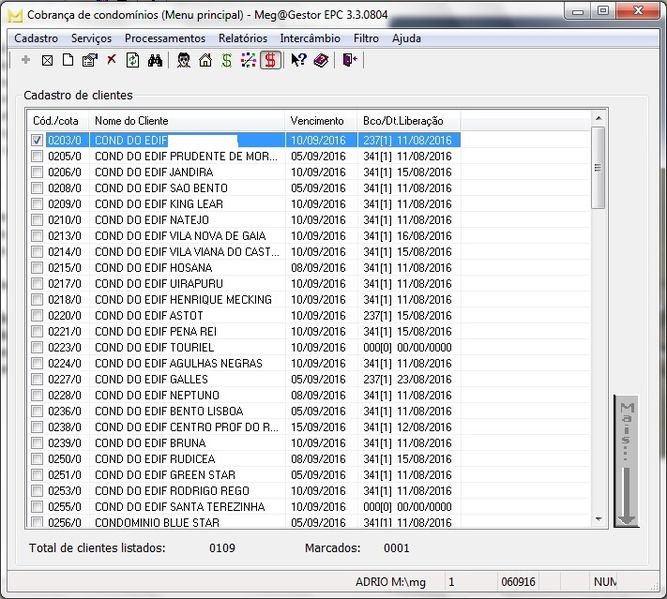Screen dimensions: 667x599
Task: Open the Filtro menu
Action: pos(366,38)
